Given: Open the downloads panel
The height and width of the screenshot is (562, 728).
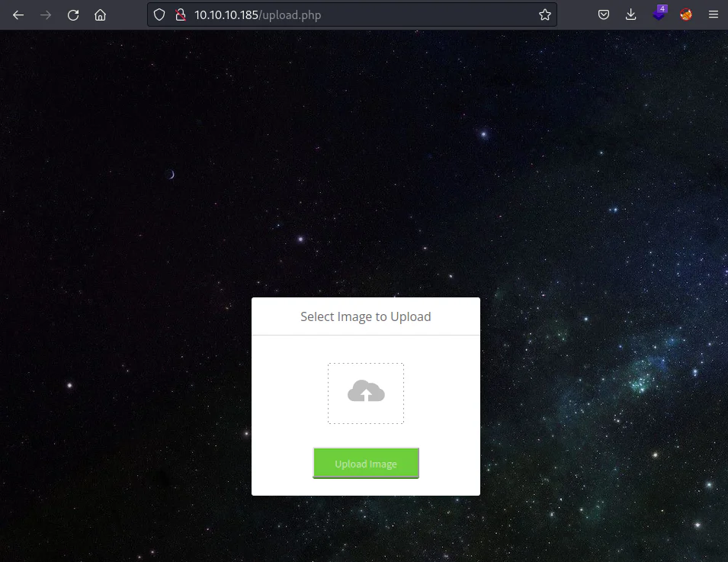Looking at the screenshot, I should tap(631, 14).
